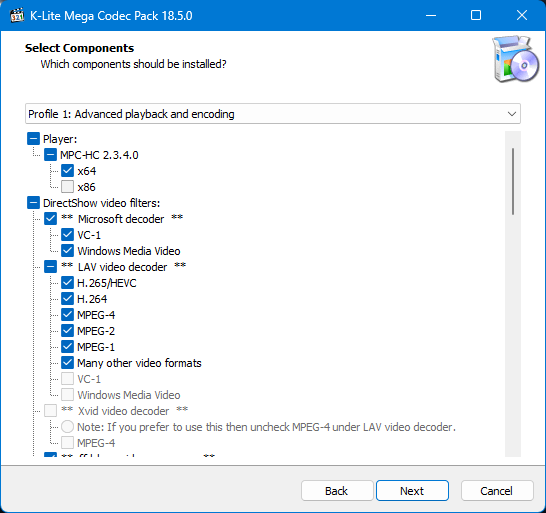Minimize the K-Lite installer window

431,15
